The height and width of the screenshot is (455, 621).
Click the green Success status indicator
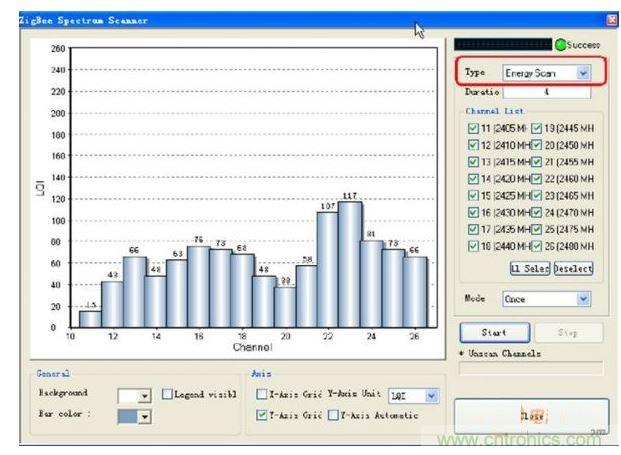click(x=559, y=45)
